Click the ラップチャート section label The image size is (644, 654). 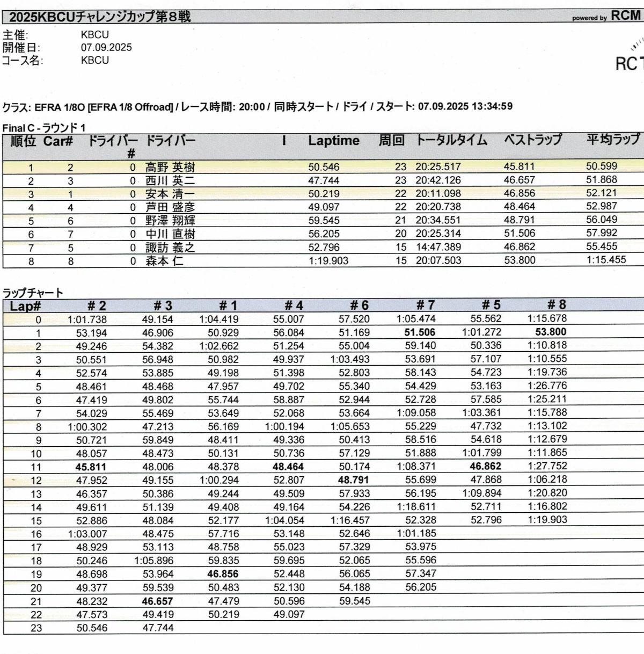(x=33, y=293)
